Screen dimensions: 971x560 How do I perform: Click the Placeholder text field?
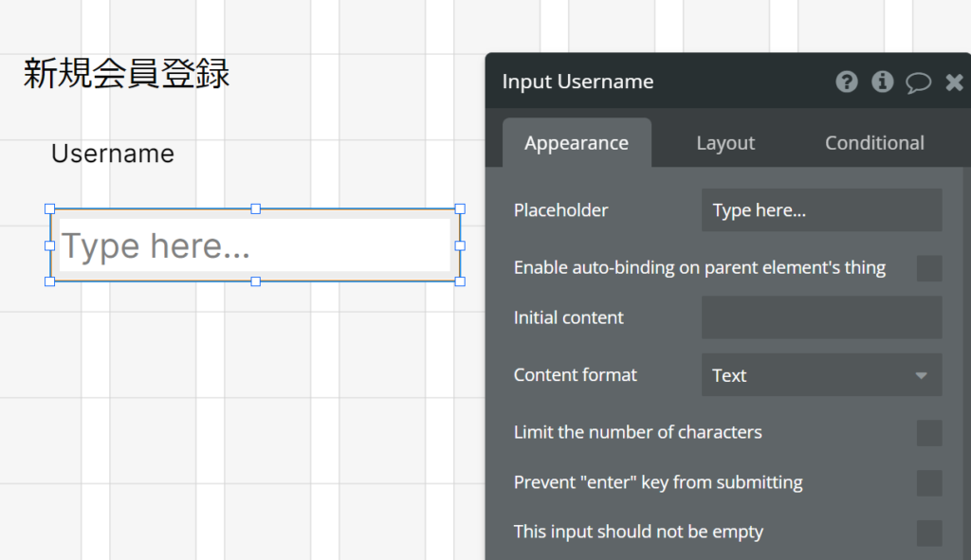[x=821, y=210]
